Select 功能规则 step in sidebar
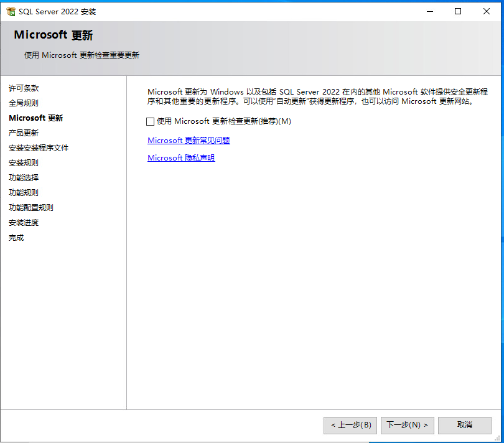 pos(24,192)
